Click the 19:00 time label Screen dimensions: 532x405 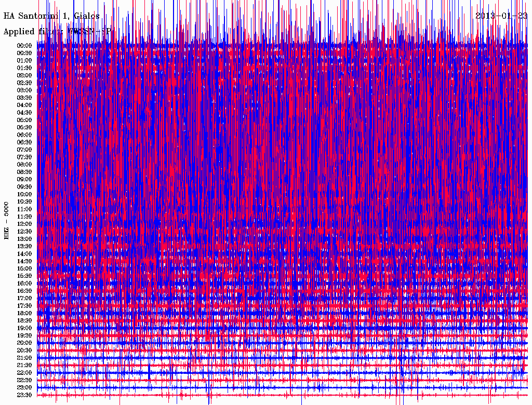pos(24,328)
